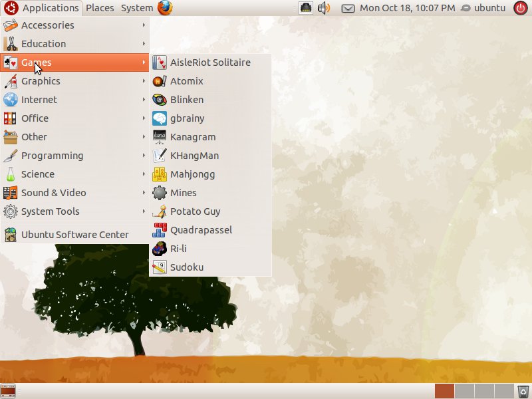Screen dimensions: 532x399
Task: Expand the Education submenu arrow
Action: coord(144,44)
